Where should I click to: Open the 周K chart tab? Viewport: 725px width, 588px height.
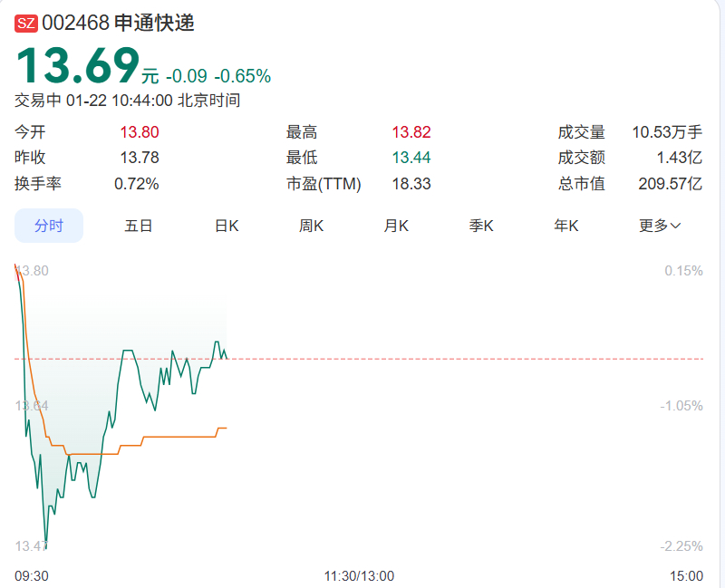click(312, 226)
